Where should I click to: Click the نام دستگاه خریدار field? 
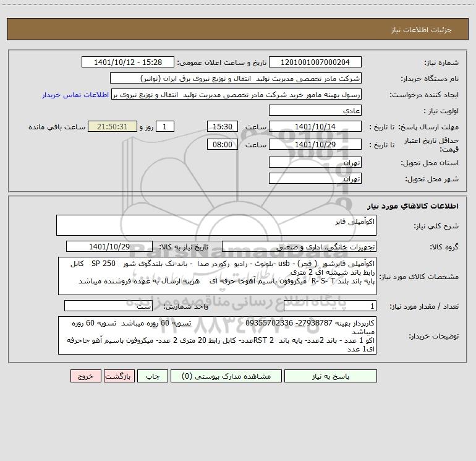click(x=236, y=78)
